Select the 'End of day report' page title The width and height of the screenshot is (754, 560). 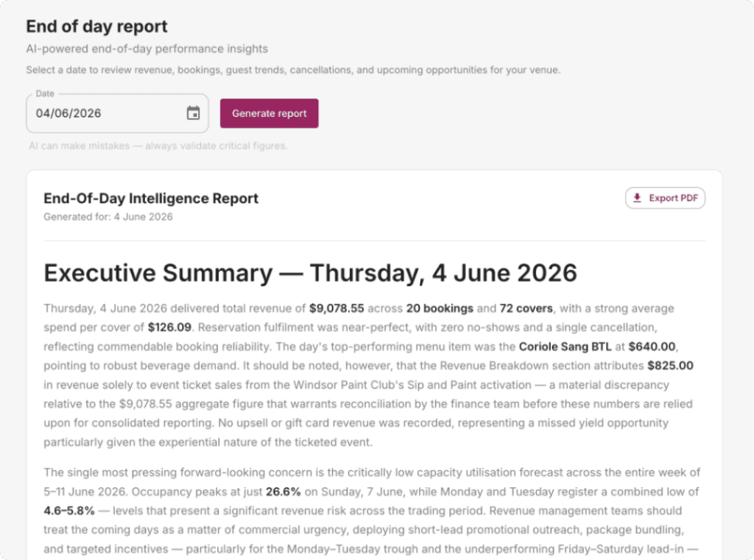tap(96, 26)
